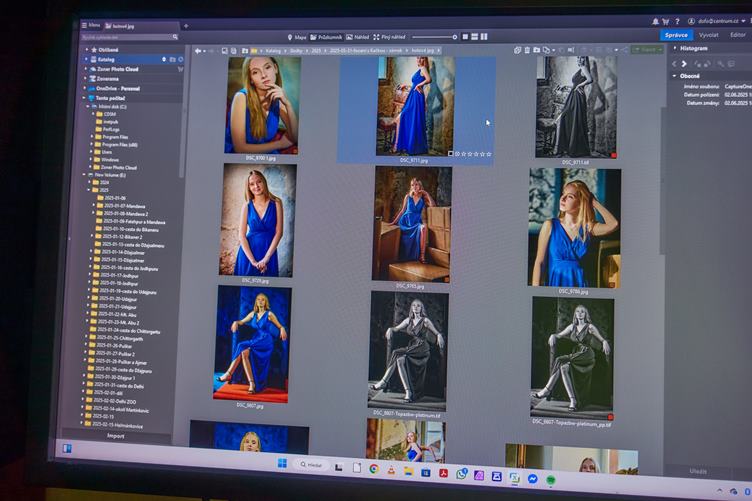Screen dimensions: 752x501
Task: Select black-and-white thumbnail DSC_9711.tif
Action: [576, 106]
